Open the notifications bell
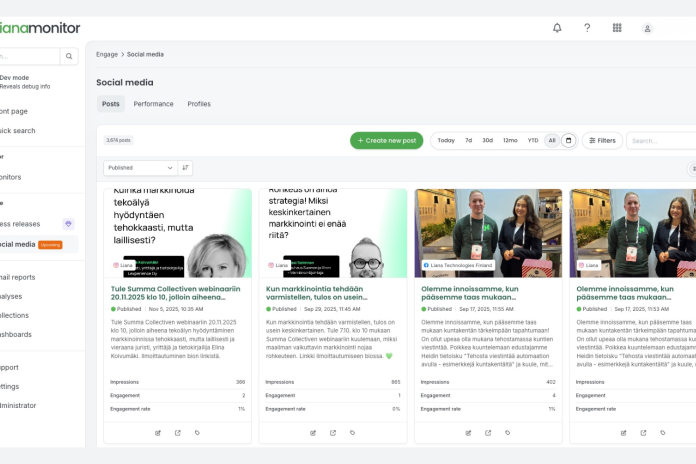The width and height of the screenshot is (696, 464). pyautogui.click(x=557, y=28)
